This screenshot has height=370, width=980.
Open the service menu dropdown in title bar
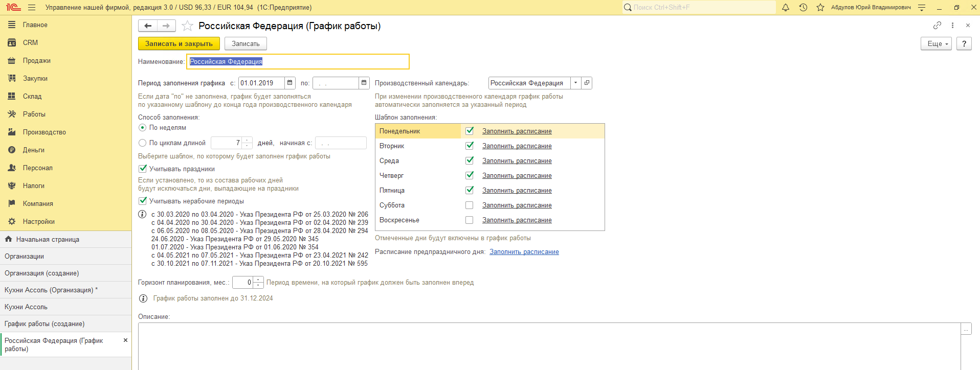coord(922,8)
